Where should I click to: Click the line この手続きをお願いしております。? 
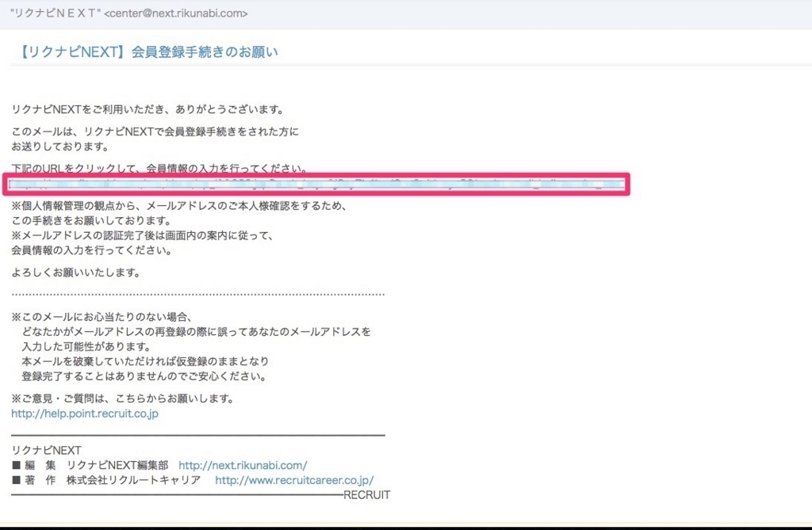click(x=92, y=221)
